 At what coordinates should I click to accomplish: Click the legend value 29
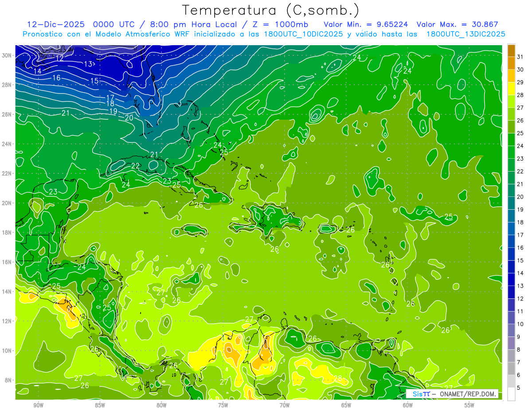(520, 82)
